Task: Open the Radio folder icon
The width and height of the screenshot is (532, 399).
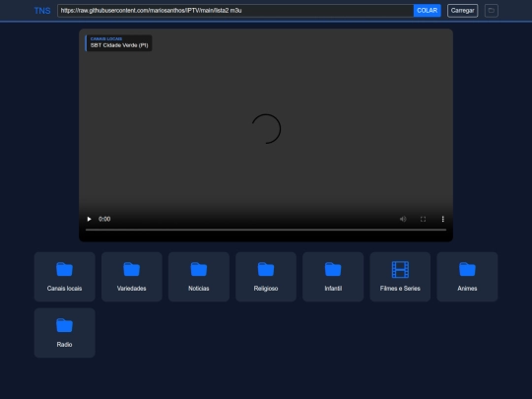Action: tap(64, 325)
